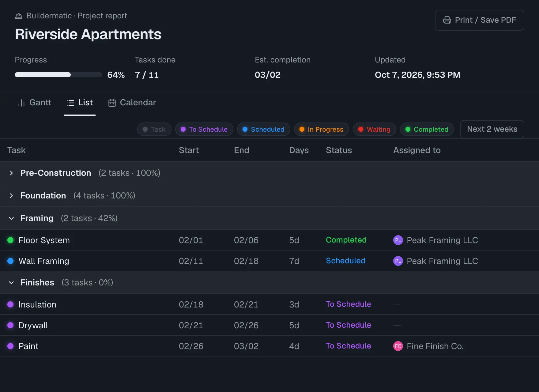The image size is (539, 392).
Task: Collapse the Framing group
Action: (x=11, y=218)
